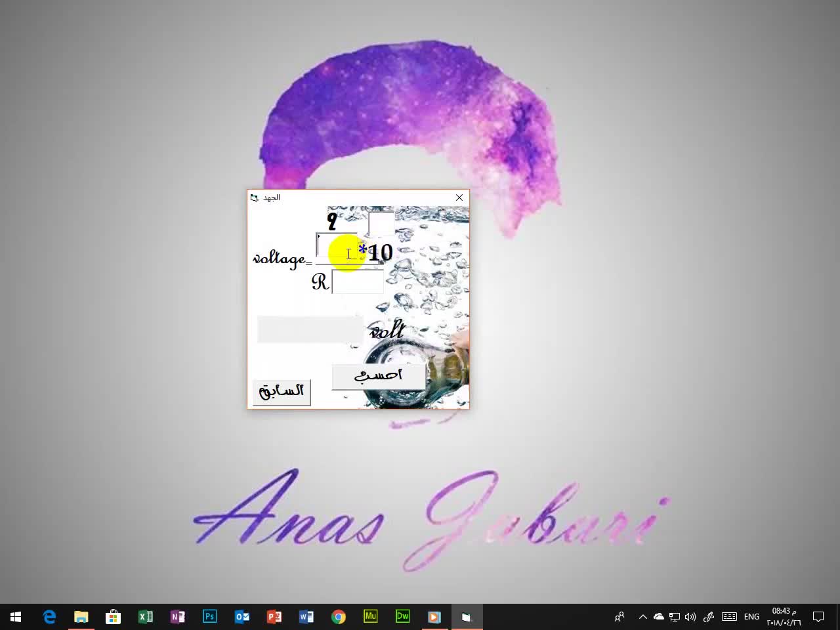Open File Explorer from the taskbar
This screenshot has height=630, width=840.
[81, 617]
